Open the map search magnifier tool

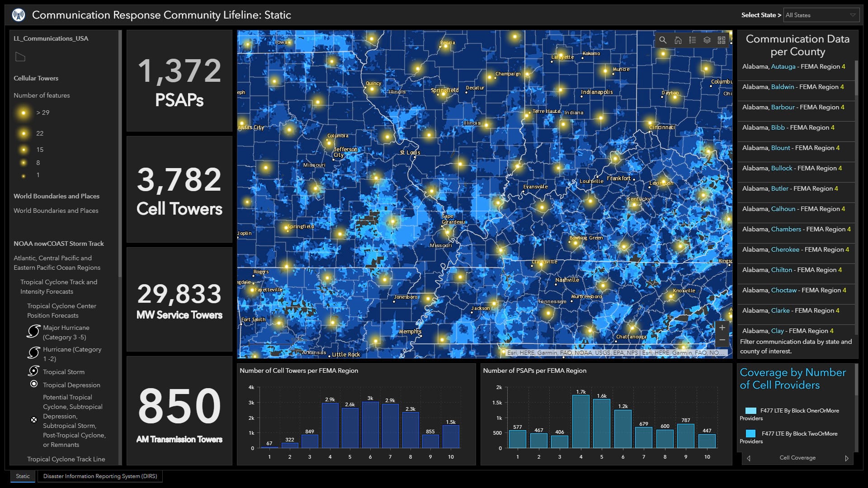click(x=663, y=40)
